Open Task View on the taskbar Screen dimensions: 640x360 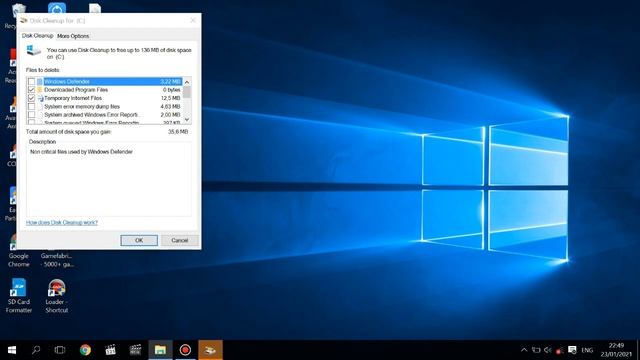(60, 350)
